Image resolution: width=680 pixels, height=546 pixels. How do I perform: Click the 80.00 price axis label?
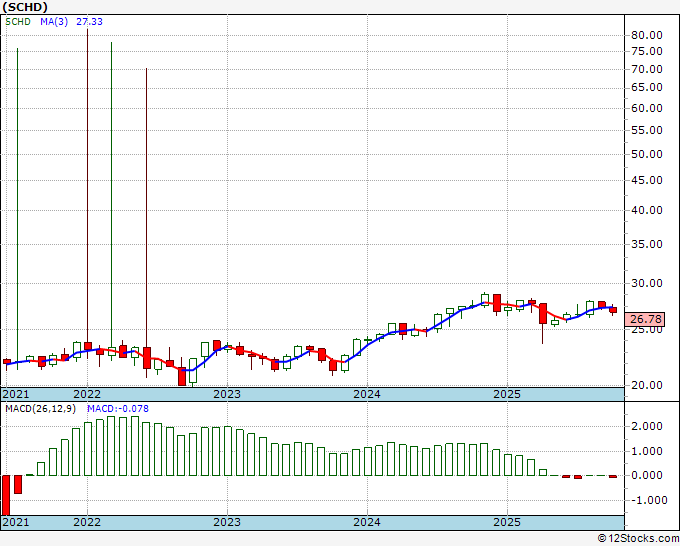click(x=647, y=35)
